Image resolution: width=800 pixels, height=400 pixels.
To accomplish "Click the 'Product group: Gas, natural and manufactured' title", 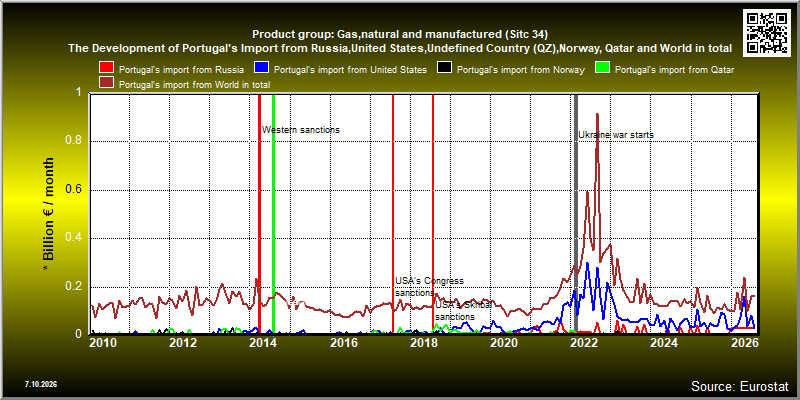I will pos(400,35).
